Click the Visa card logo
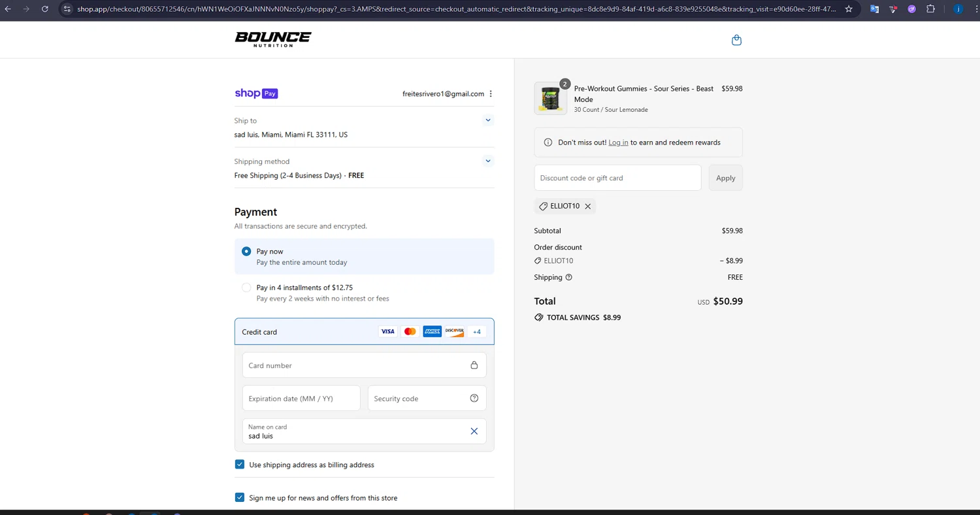Viewport: 980px width, 515px height. pos(387,331)
